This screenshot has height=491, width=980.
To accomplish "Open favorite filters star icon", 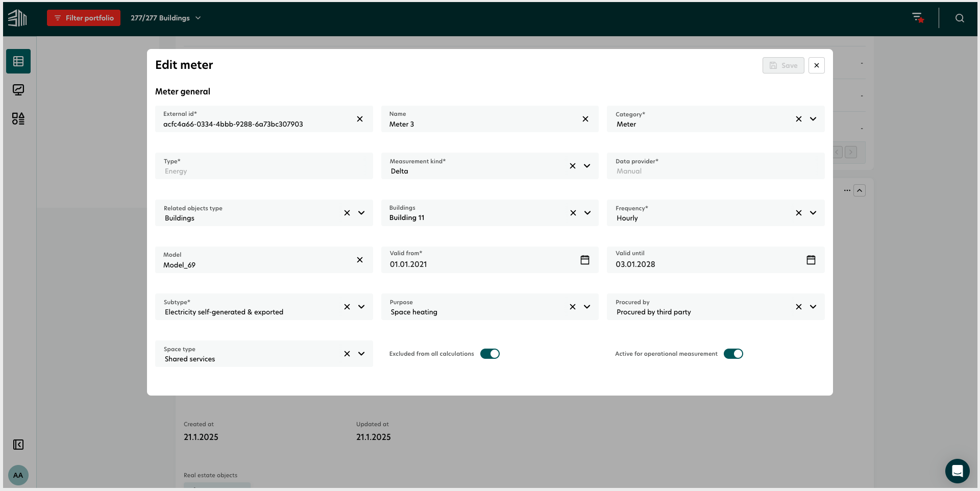I will pyautogui.click(x=918, y=18).
